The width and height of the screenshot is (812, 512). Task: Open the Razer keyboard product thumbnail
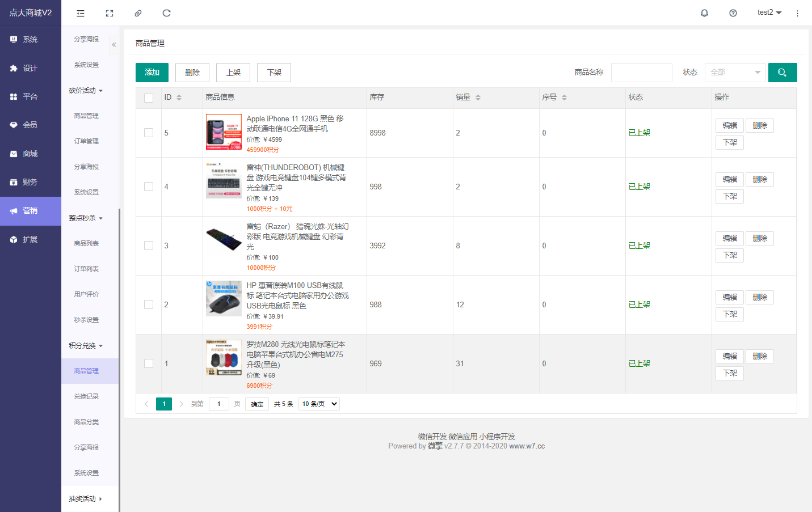[x=224, y=240]
